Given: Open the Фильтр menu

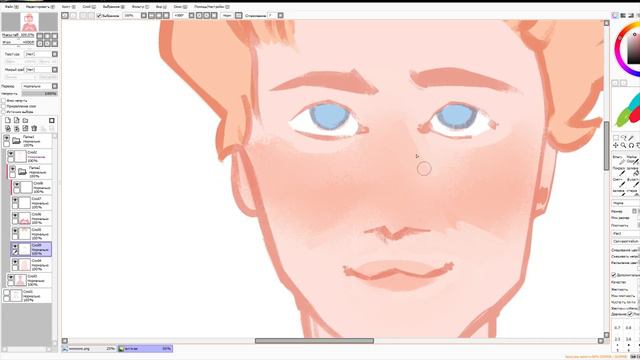Looking at the screenshot, I should coord(140,7).
